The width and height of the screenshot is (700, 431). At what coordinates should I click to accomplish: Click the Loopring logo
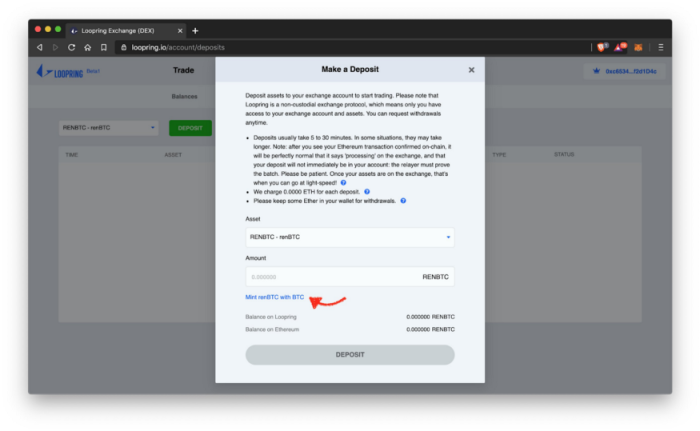coord(60,71)
